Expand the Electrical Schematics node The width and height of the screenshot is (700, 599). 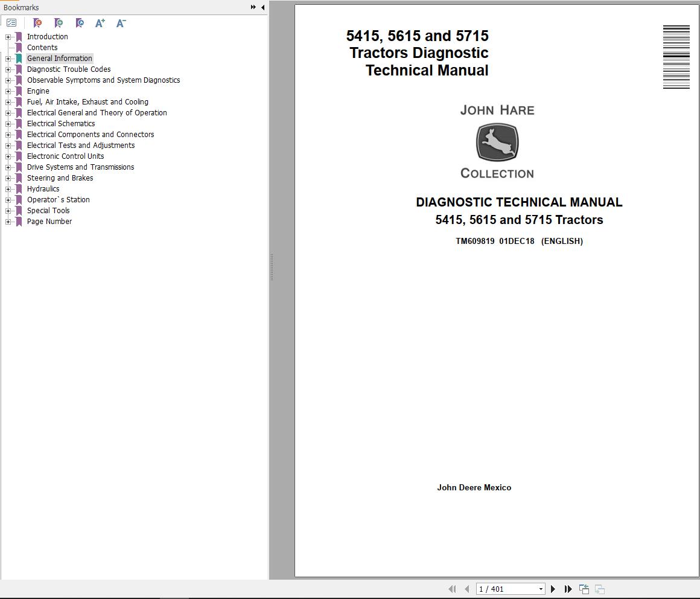click(8, 124)
